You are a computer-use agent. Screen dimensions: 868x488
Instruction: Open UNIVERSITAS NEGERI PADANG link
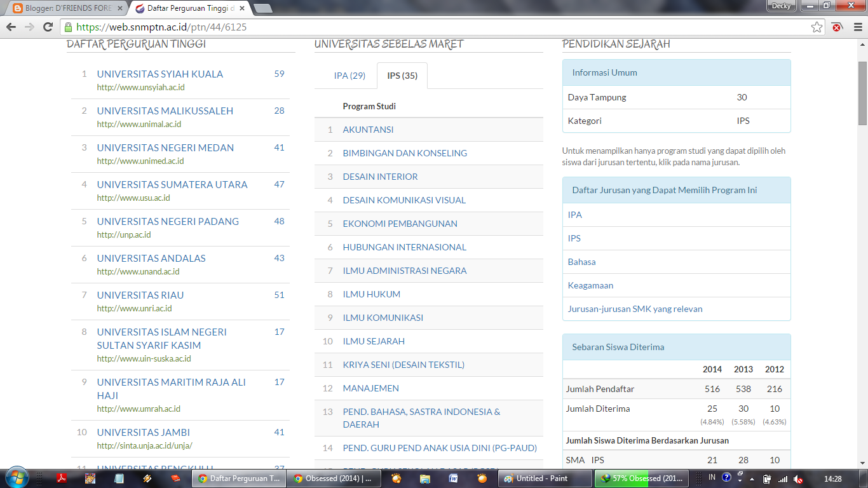[168, 221]
